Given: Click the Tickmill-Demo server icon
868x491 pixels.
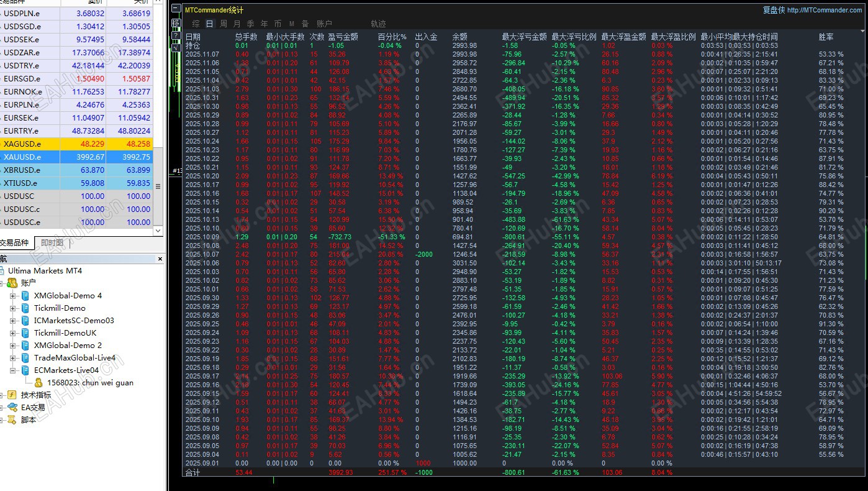Looking at the screenshot, I should [25, 308].
